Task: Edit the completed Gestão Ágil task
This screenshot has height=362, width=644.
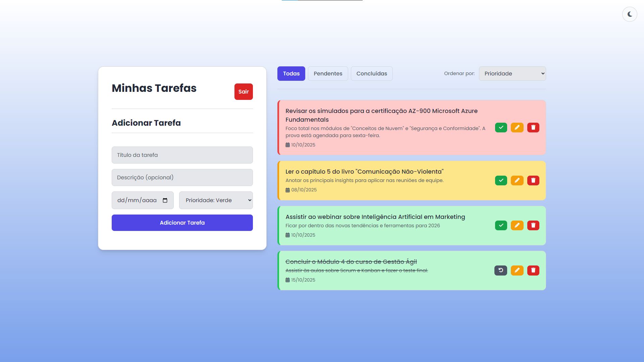Action: pyautogui.click(x=517, y=270)
